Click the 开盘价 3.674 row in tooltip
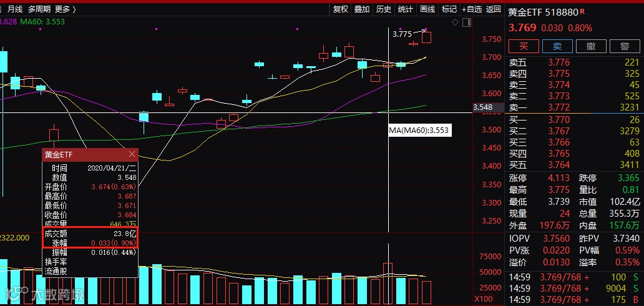 [x=90, y=187]
